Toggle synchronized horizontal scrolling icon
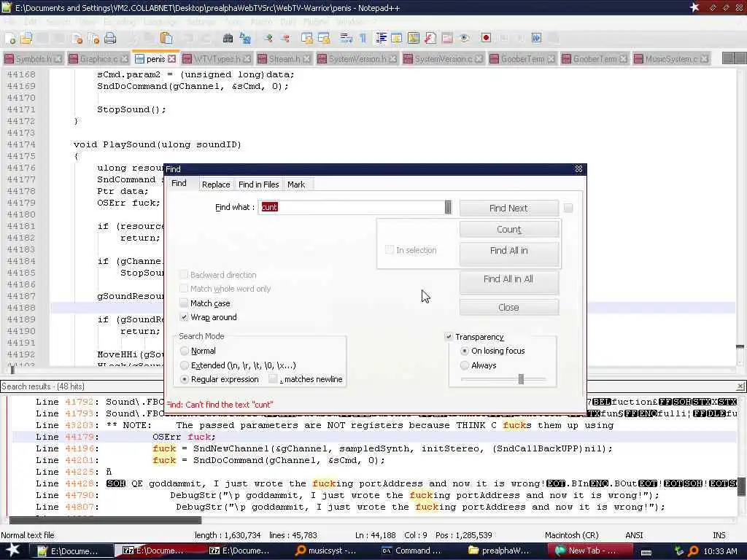This screenshot has width=747, height=560. [323, 39]
